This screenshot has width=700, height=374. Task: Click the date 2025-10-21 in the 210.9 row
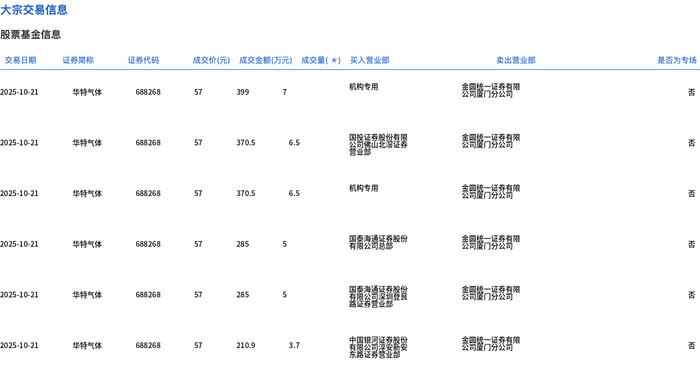click(x=19, y=345)
